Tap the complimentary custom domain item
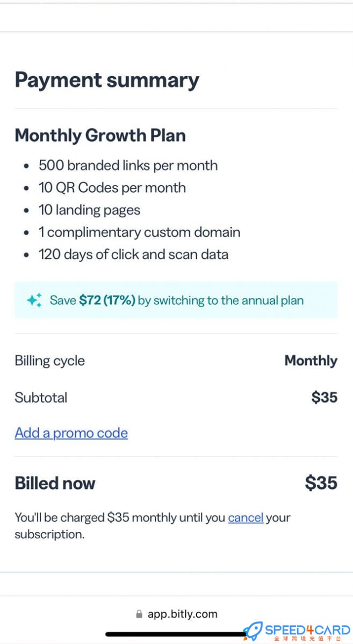The image size is (353, 644). click(x=139, y=232)
